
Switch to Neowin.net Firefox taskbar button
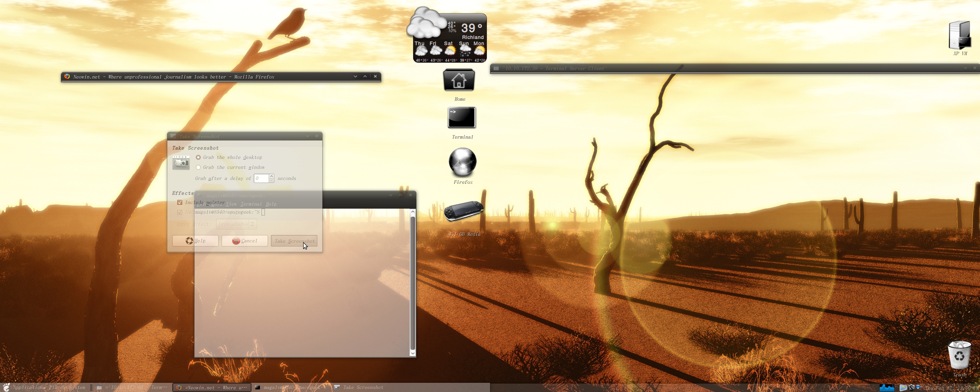click(x=212, y=387)
